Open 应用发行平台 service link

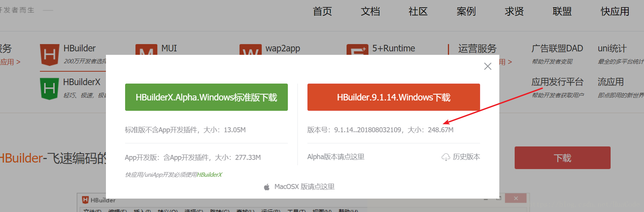click(x=557, y=82)
